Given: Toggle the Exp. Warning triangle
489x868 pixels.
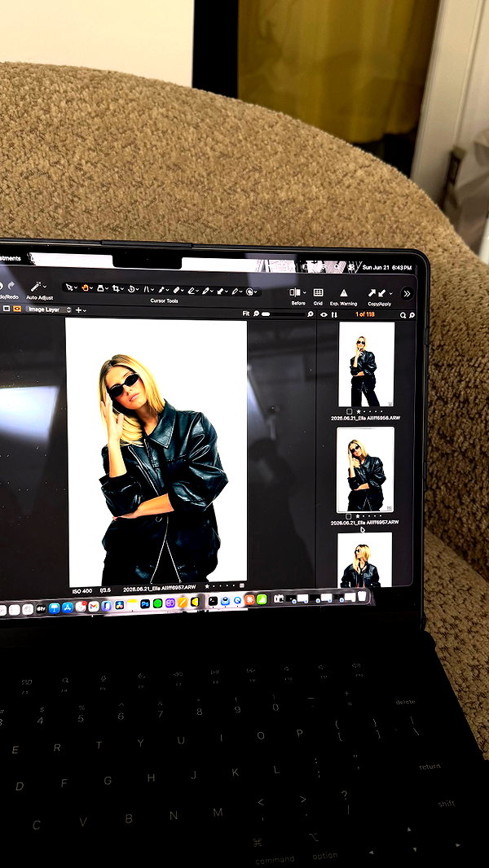Looking at the screenshot, I should pyautogui.click(x=343, y=293).
